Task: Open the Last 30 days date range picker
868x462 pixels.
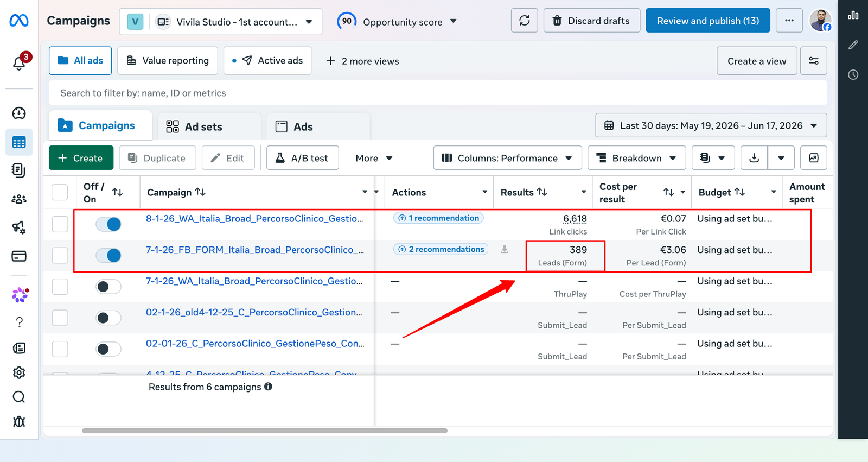Action: tap(711, 125)
